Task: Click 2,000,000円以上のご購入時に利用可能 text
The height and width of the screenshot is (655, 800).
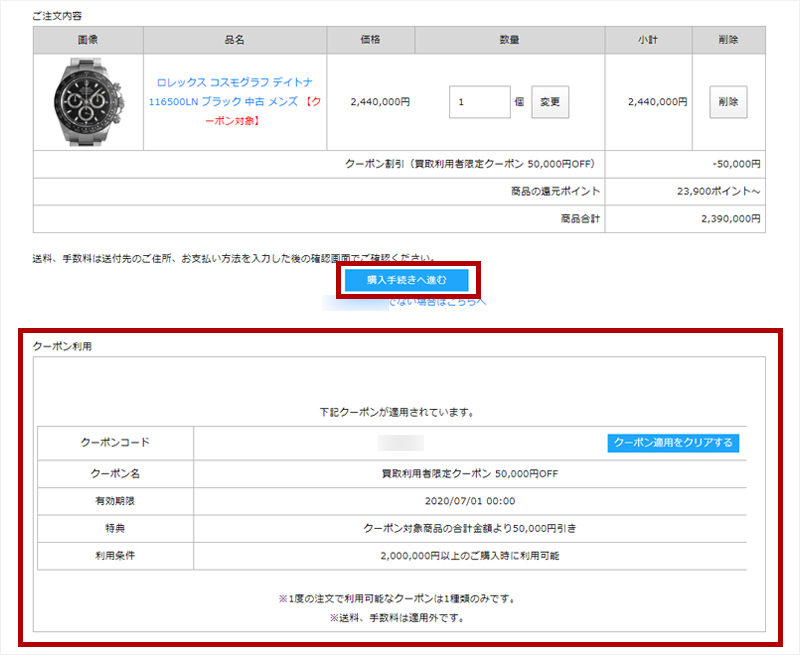Action: point(470,556)
